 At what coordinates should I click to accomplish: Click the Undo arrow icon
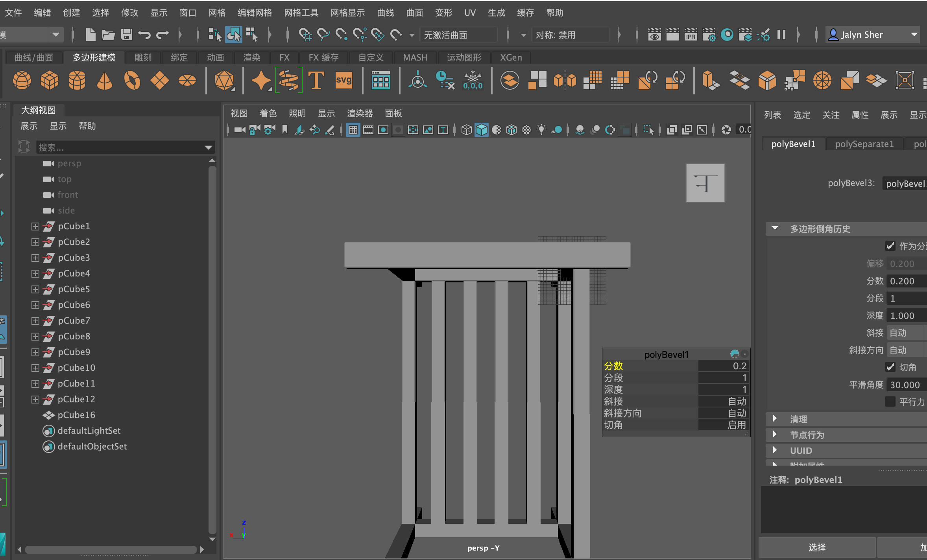click(x=144, y=35)
